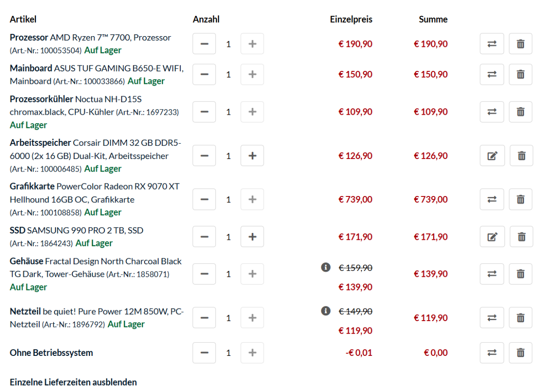
Task: Edit the SAMSUNG 990 PRO SSD entry
Action: coord(492,237)
